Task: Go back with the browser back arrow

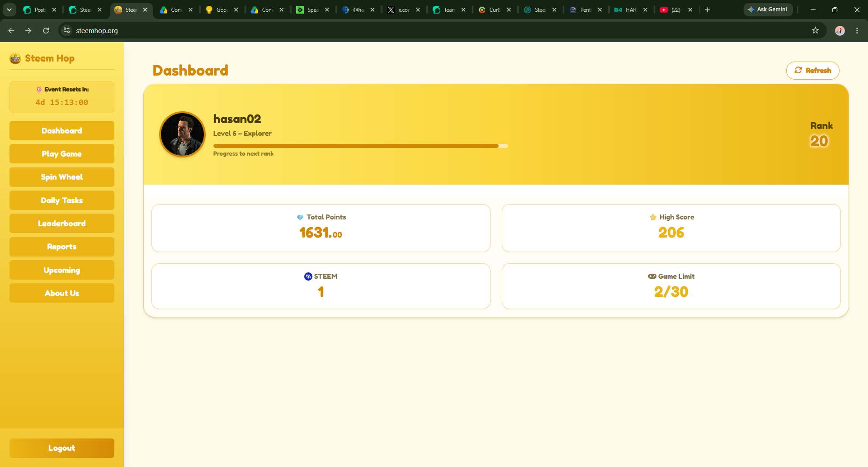Action: click(x=11, y=30)
